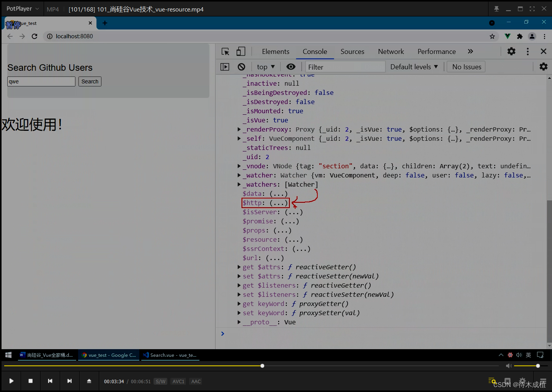Screen dimensions: 552x392
Task: Bookmark this page star icon
Action: point(492,36)
